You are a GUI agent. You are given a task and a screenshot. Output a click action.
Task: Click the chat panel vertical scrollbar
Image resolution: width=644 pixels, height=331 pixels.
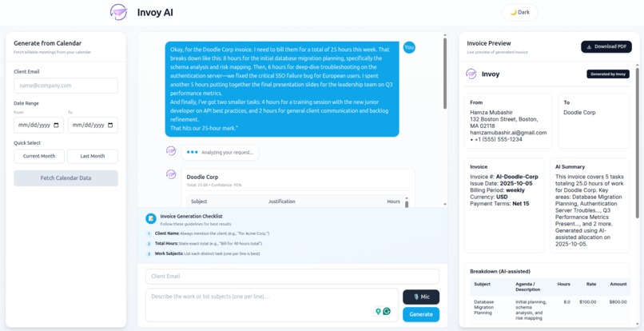pos(445,74)
